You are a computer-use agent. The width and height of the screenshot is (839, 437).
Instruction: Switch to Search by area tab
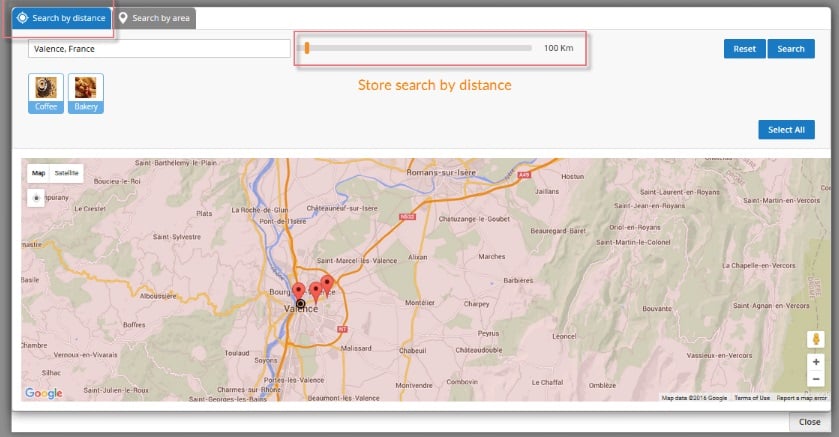[155, 18]
